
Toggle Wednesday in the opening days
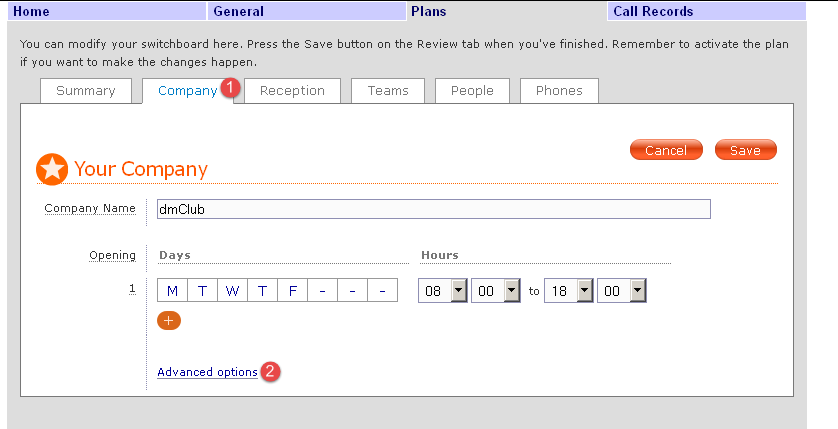232,291
